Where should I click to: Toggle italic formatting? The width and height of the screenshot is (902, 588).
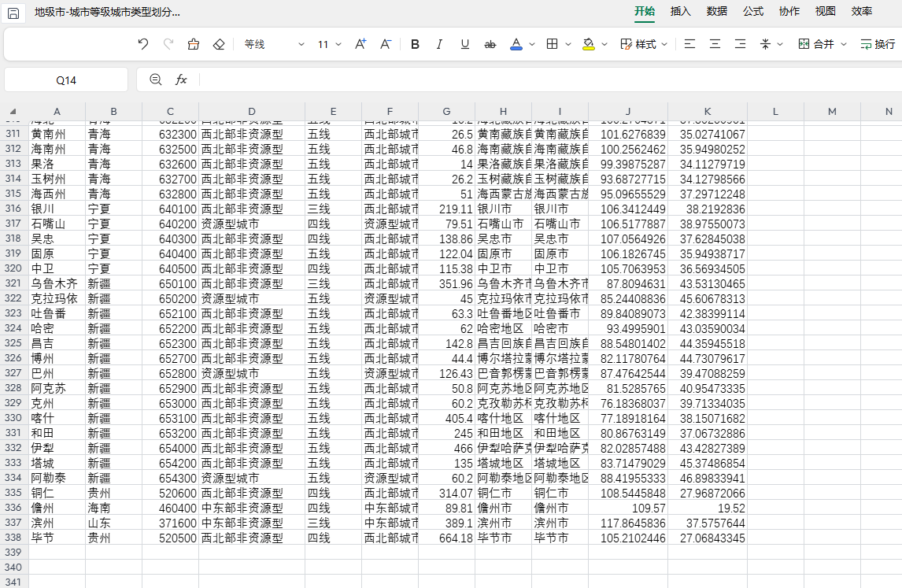pos(439,44)
